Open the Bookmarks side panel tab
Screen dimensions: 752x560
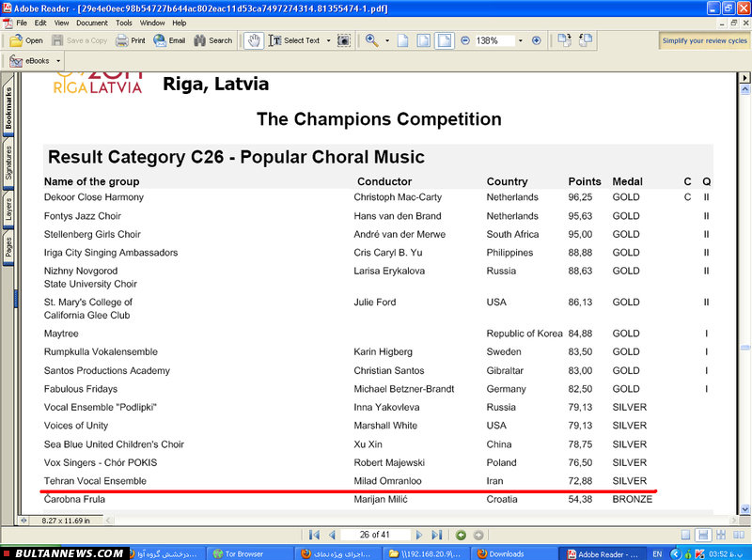(8, 108)
